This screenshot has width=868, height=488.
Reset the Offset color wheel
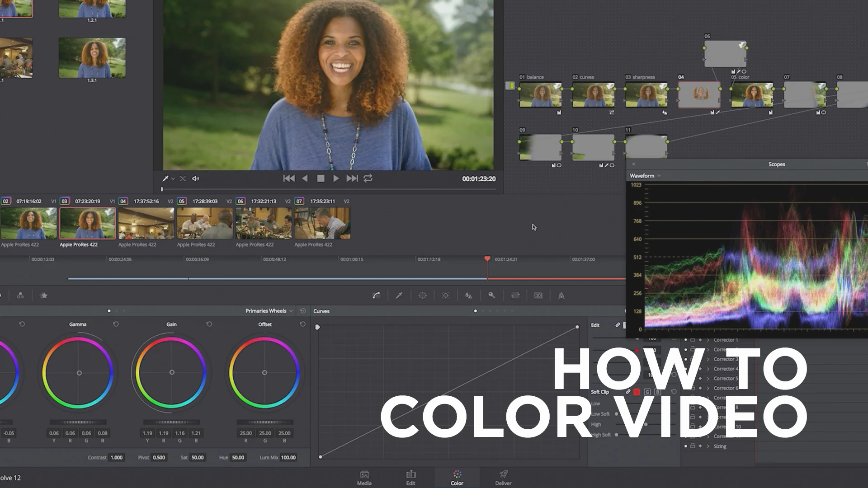pos(302,324)
